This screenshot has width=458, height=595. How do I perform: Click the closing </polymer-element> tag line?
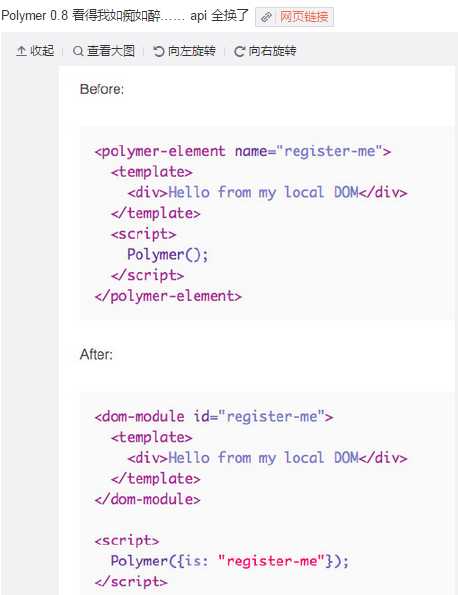[168, 296]
